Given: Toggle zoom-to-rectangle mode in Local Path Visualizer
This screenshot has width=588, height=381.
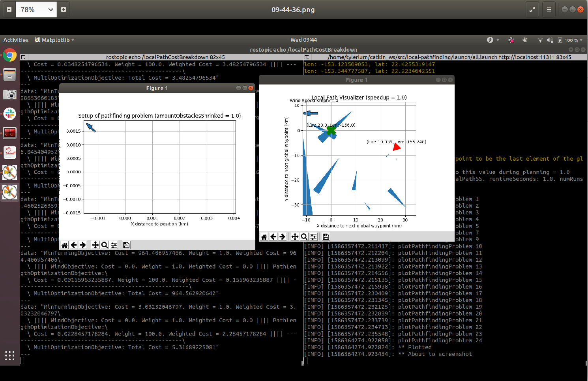Looking at the screenshot, I should (x=304, y=236).
